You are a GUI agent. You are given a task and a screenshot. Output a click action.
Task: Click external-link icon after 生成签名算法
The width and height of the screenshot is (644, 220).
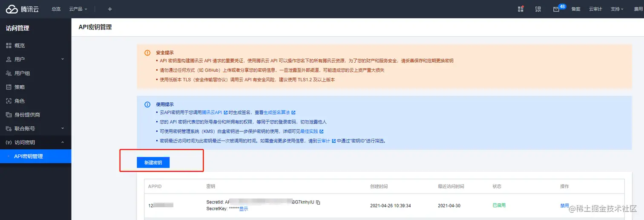tap(293, 113)
